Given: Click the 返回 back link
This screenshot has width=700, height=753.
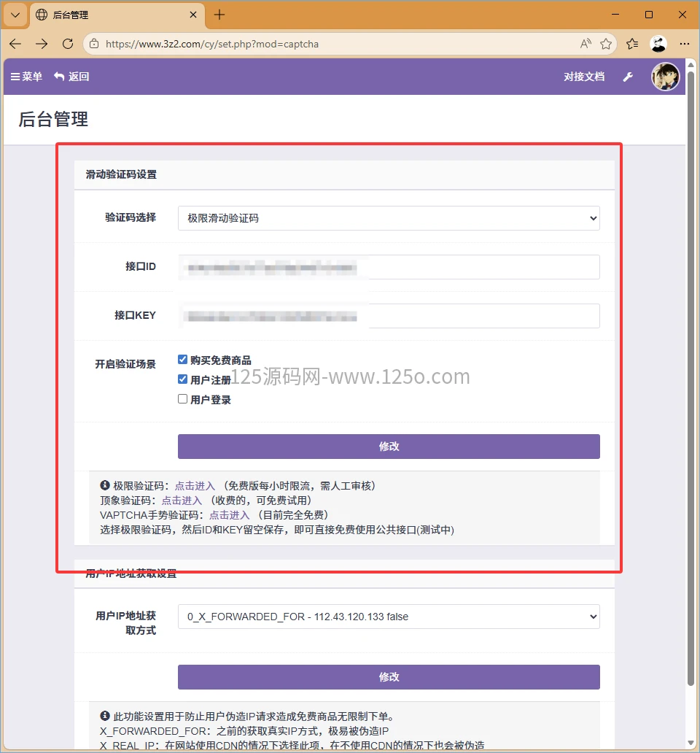Looking at the screenshot, I should [71, 77].
